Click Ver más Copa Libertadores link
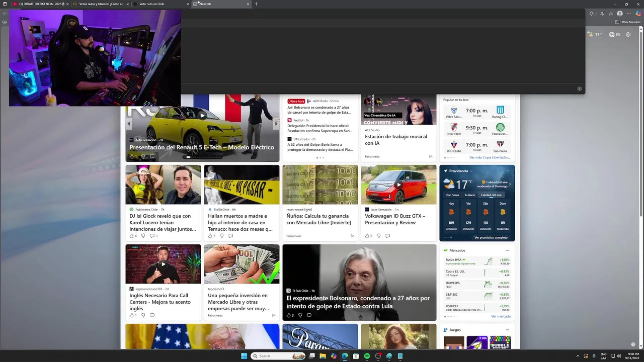Screen dimensions: 644x362 tap(490, 157)
